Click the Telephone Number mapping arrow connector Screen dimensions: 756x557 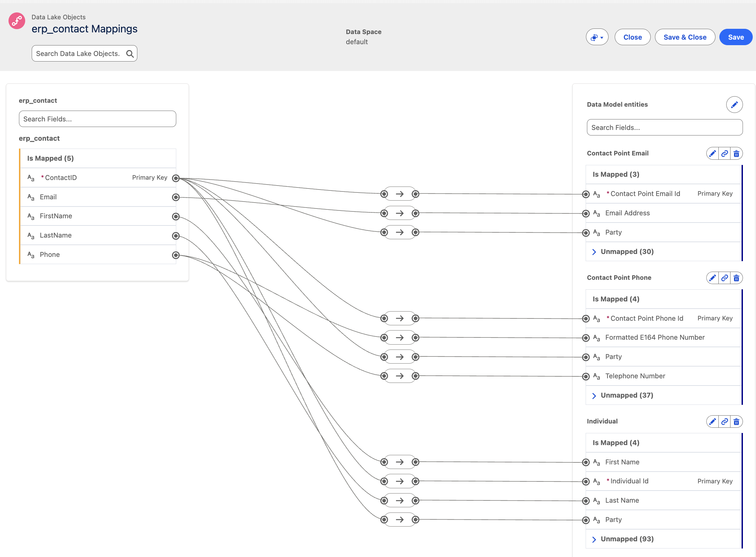400,376
